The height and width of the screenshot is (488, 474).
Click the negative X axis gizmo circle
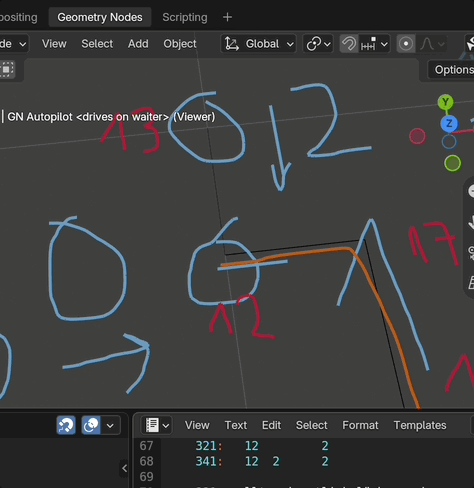coord(417,136)
